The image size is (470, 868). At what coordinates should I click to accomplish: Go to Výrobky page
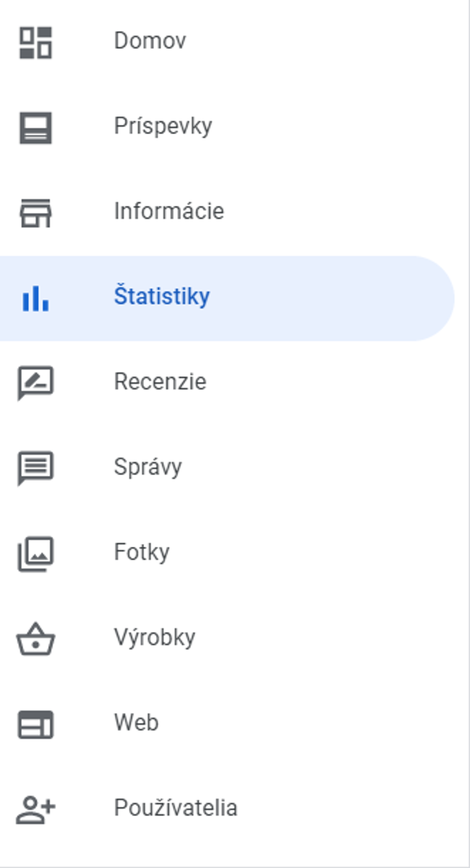pyautogui.click(x=227, y=639)
